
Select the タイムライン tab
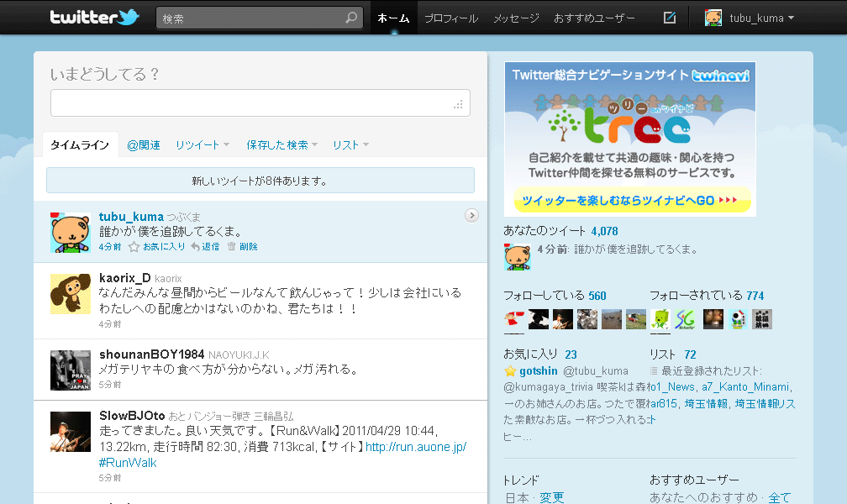(80, 144)
